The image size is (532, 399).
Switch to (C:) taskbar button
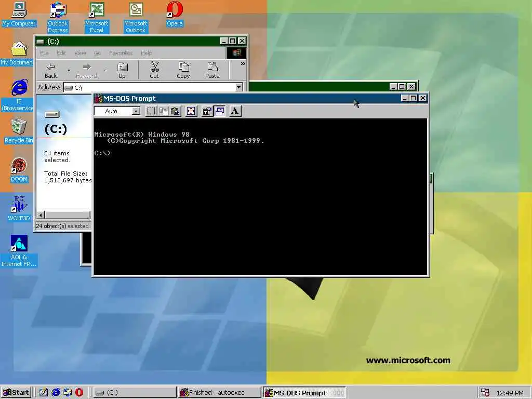pos(135,393)
